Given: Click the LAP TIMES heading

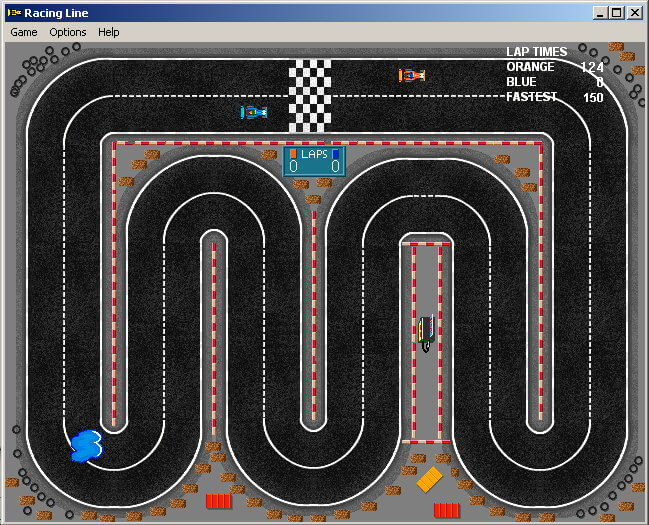Looking at the screenshot, I should click(x=536, y=52).
